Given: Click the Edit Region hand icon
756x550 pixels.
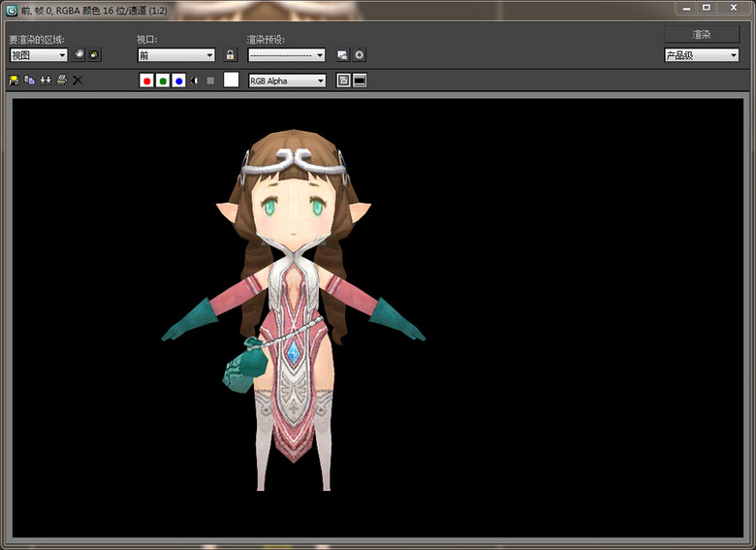Looking at the screenshot, I should [x=79, y=55].
